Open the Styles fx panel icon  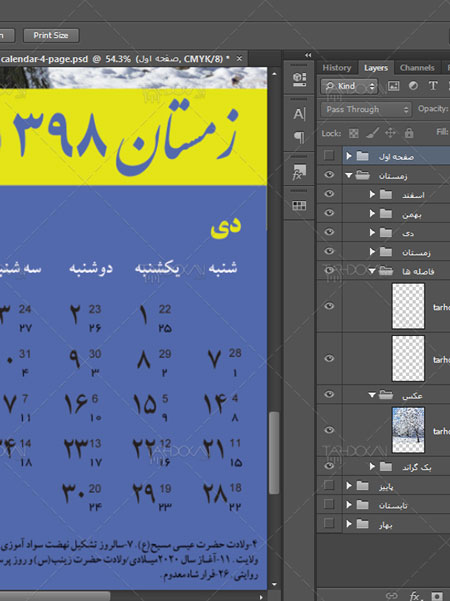pos(299,172)
